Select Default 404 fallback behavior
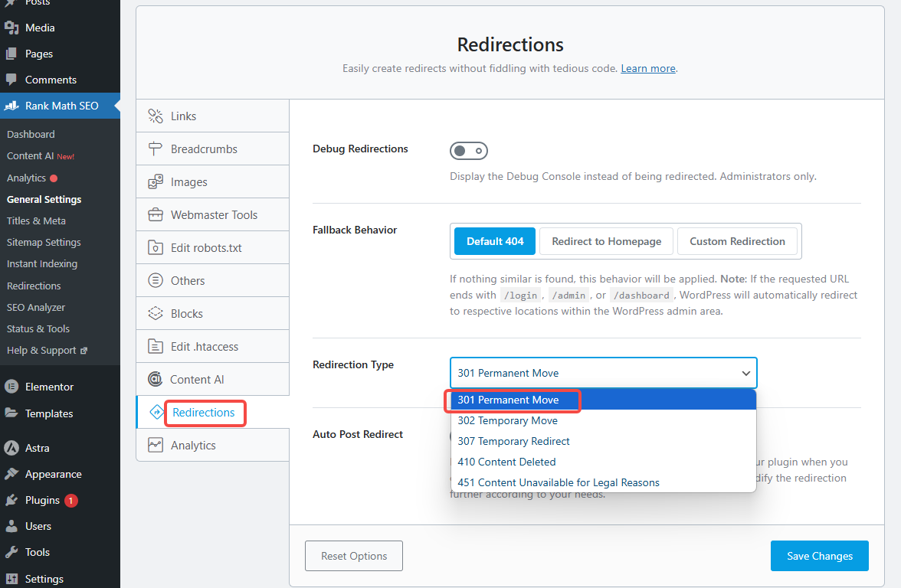Screen dimensions: 901x588 coord(495,241)
